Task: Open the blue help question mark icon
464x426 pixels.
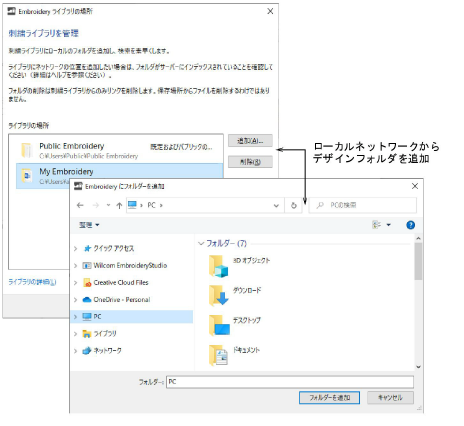Action: 410,225
